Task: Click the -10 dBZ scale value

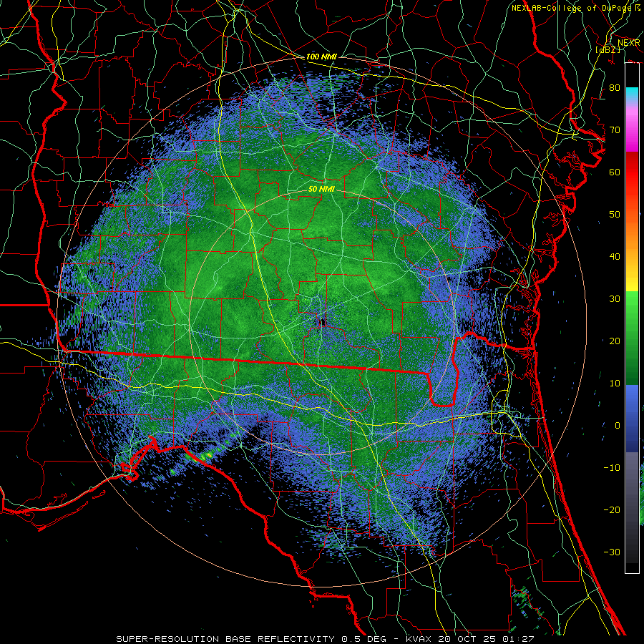Action: [x=612, y=468]
